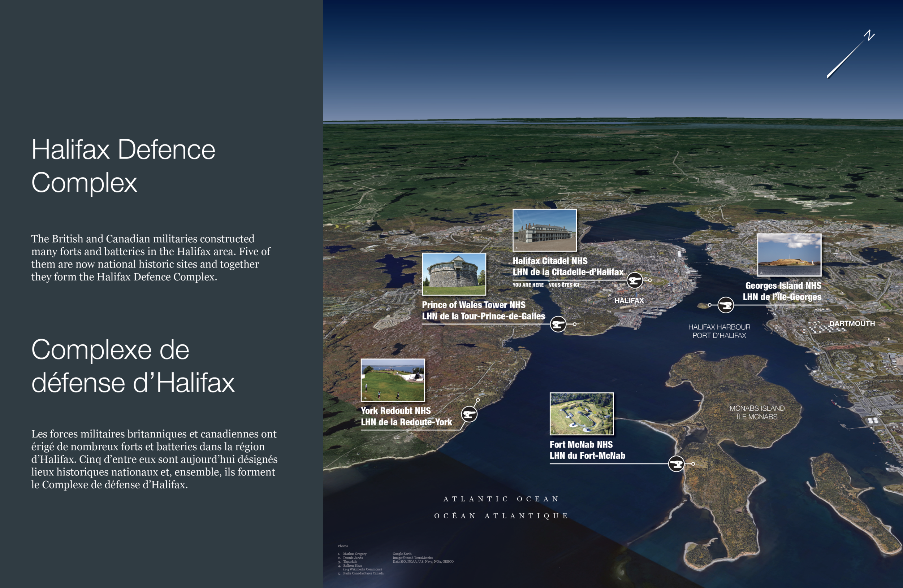Screen dimensions: 903x588
Task: Click the cannon icon for Prince of Wales Tower
Action: tap(558, 324)
